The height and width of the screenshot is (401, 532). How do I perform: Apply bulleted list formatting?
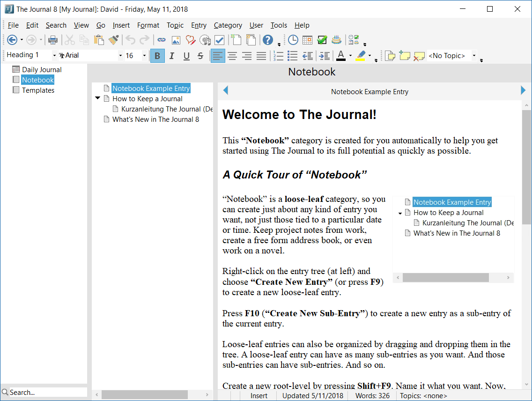(x=293, y=56)
